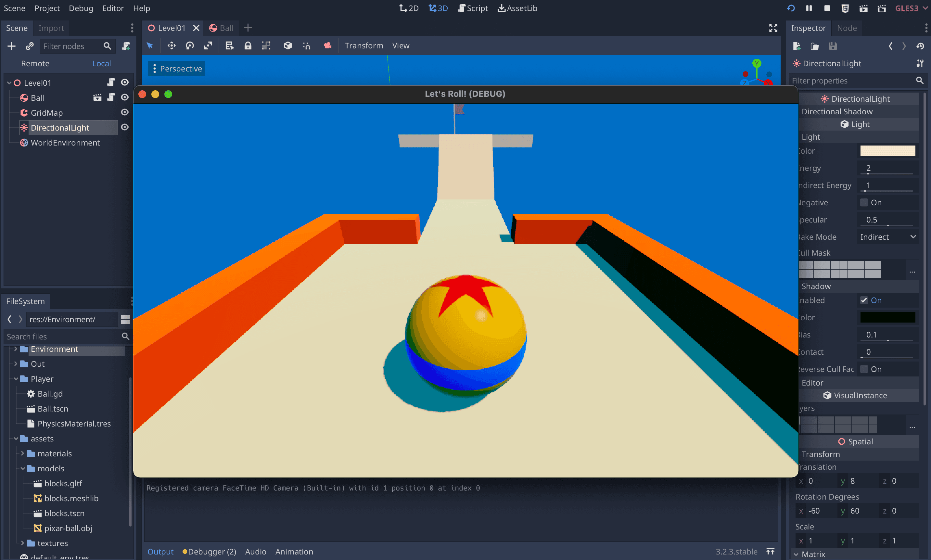931x560 pixels.
Task: Go to previous edited object in Inspector
Action: (891, 46)
